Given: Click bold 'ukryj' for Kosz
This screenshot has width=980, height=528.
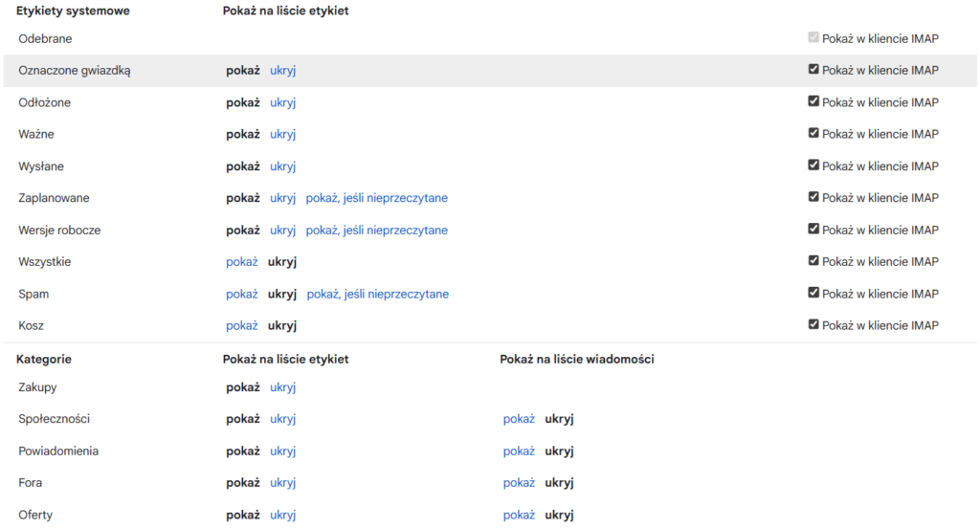Looking at the screenshot, I should pos(282,325).
